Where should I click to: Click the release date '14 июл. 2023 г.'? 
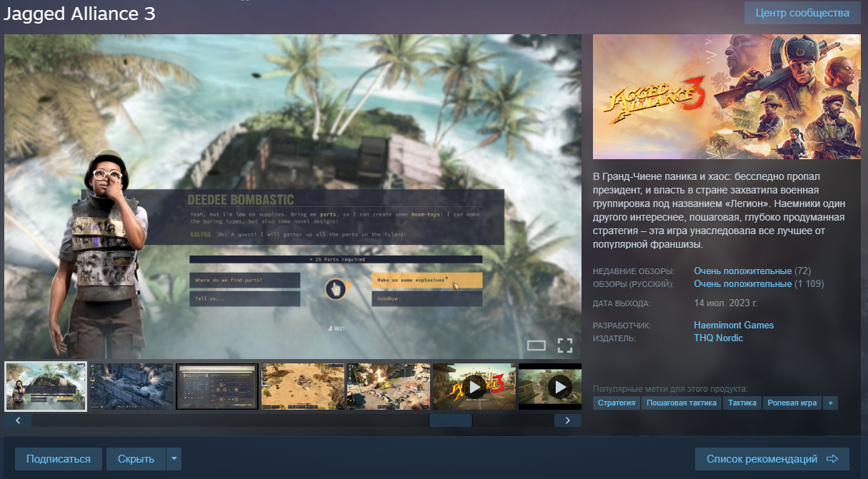(x=725, y=303)
